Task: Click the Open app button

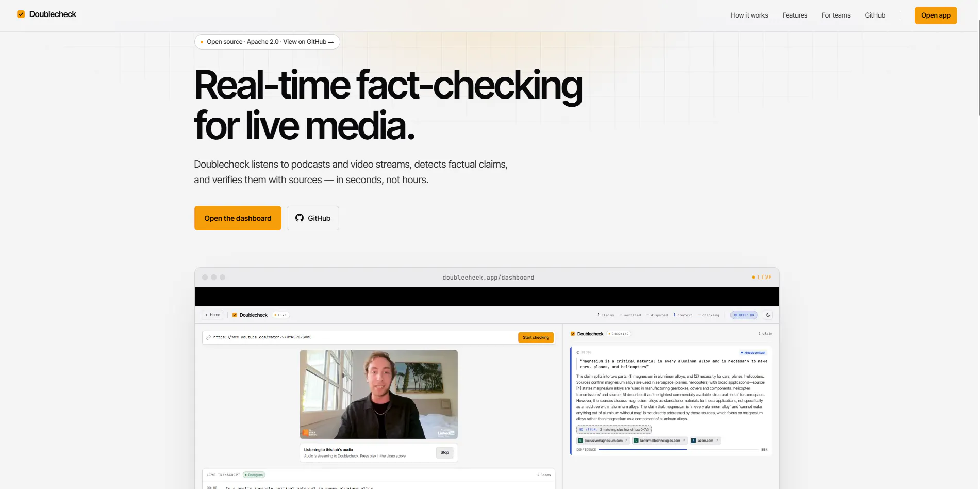Action: 936,15
